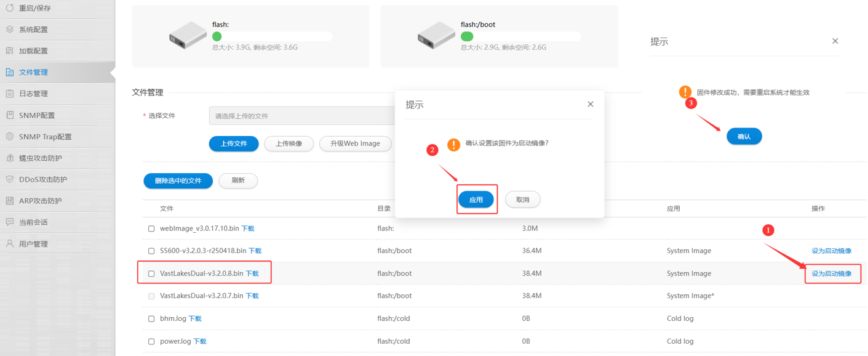Set S5600 image as 设为启动镜像
Screen dimensions: 868x356
(x=831, y=251)
